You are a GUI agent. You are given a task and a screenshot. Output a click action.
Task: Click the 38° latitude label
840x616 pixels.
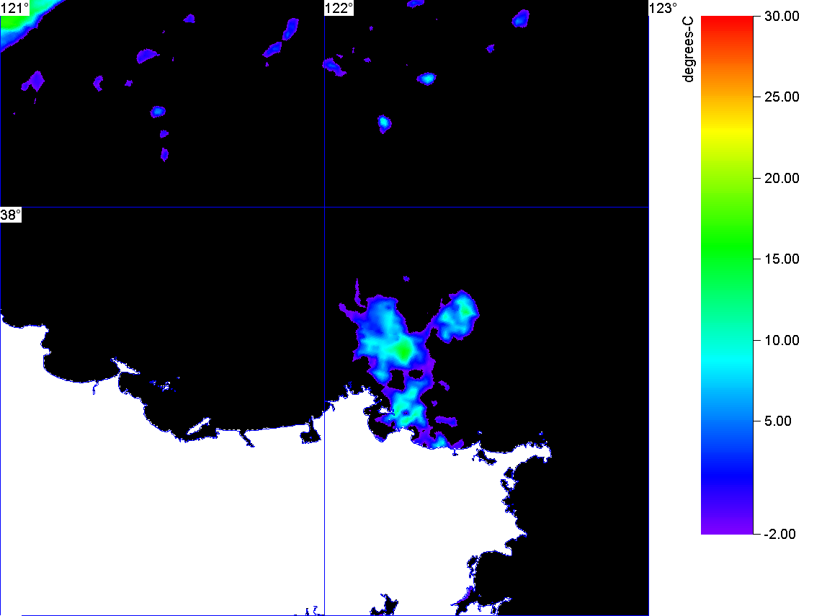click(11, 215)
